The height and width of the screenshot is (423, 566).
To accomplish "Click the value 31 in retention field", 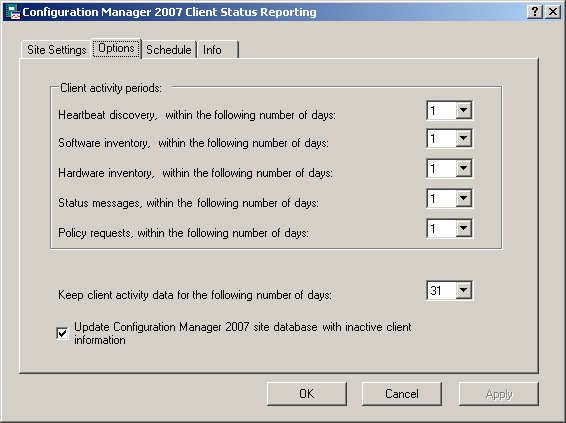I will 436,290.
